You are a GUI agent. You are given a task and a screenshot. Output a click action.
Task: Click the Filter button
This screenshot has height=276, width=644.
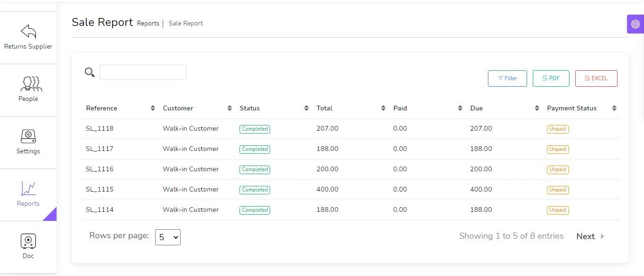click(x=507, y=78)
